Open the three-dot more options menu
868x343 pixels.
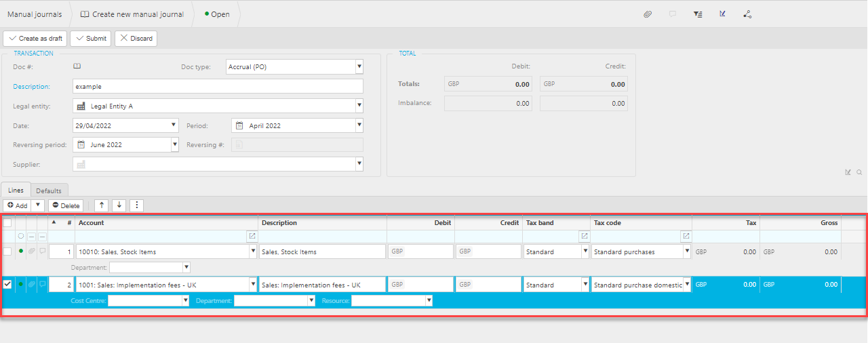click(x=136, y=205)
